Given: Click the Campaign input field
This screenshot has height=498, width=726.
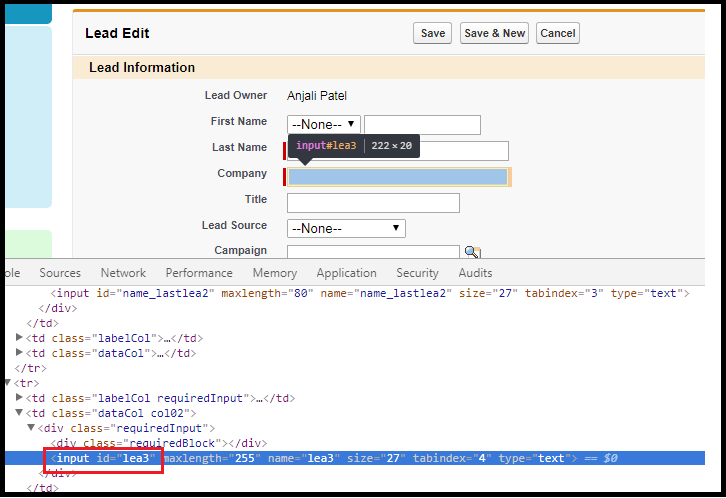Looking at the screenshot, I should point(373,252).
